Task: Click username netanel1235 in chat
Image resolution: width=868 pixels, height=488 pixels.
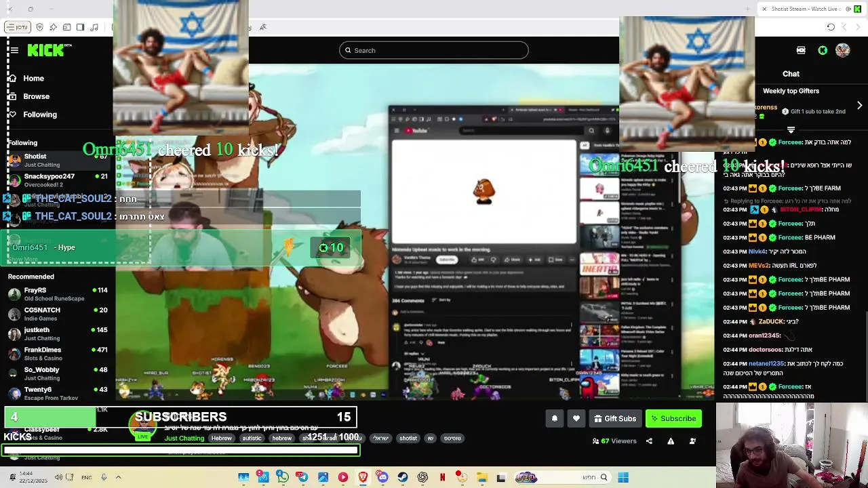Action: [x=766, y=364]
